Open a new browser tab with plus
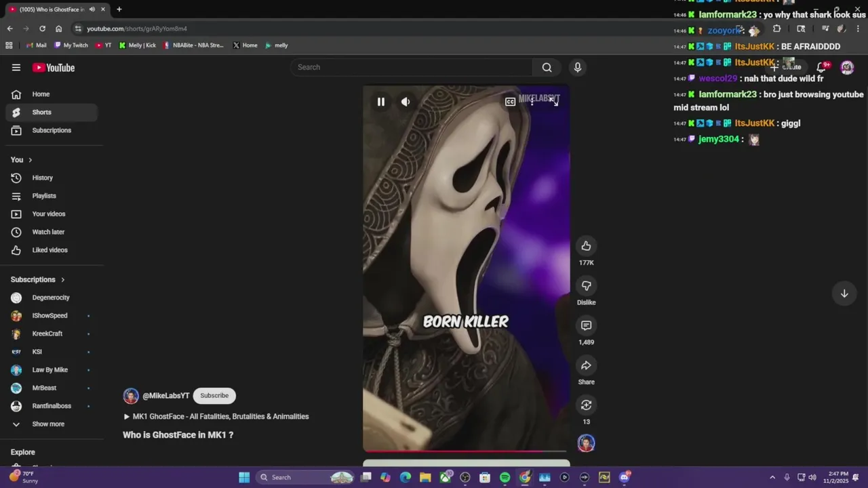This screenshot has height=488, width=868. click(119, 9)
